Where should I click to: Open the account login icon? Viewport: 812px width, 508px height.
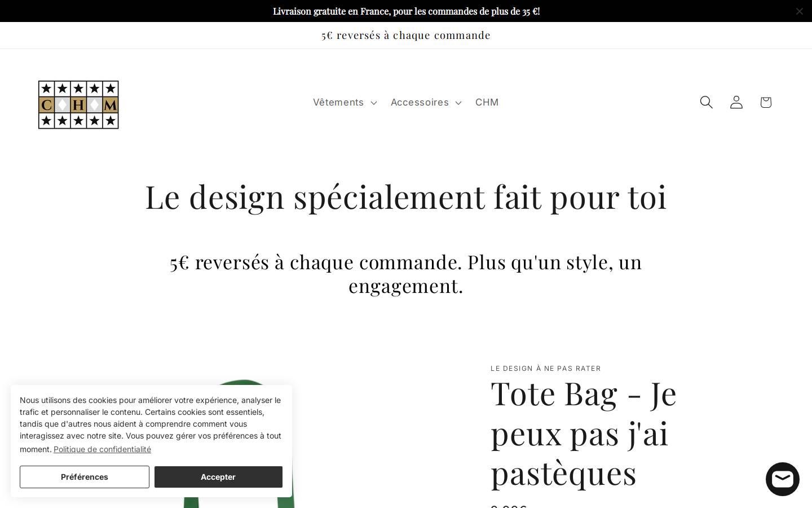pyautogui.click(x=736, y=102)
